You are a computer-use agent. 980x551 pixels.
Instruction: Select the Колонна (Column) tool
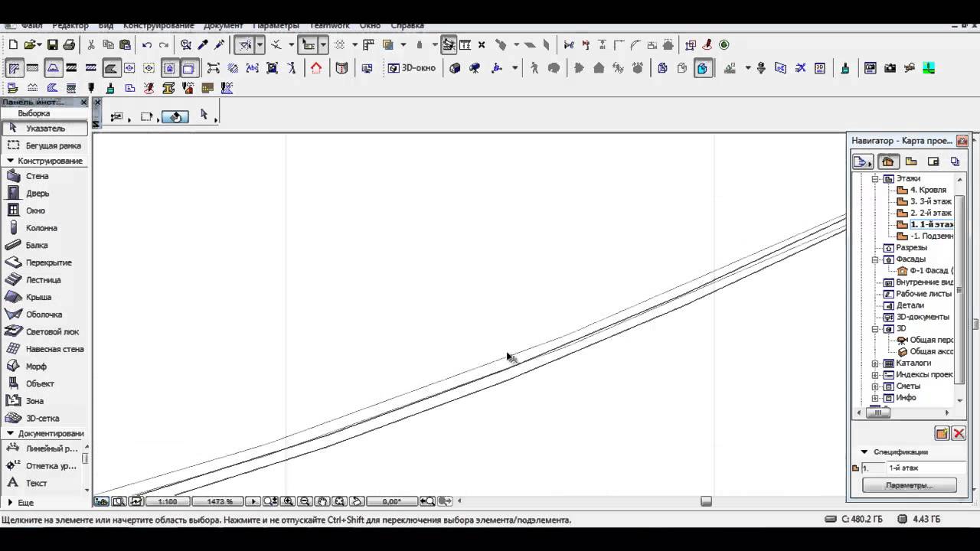(x=44, y=228)
